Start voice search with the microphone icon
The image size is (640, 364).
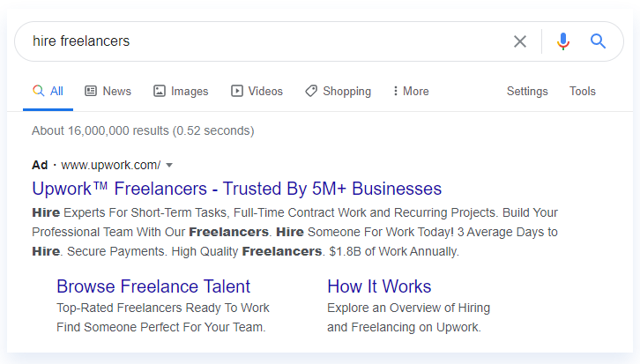click(562, 41)
